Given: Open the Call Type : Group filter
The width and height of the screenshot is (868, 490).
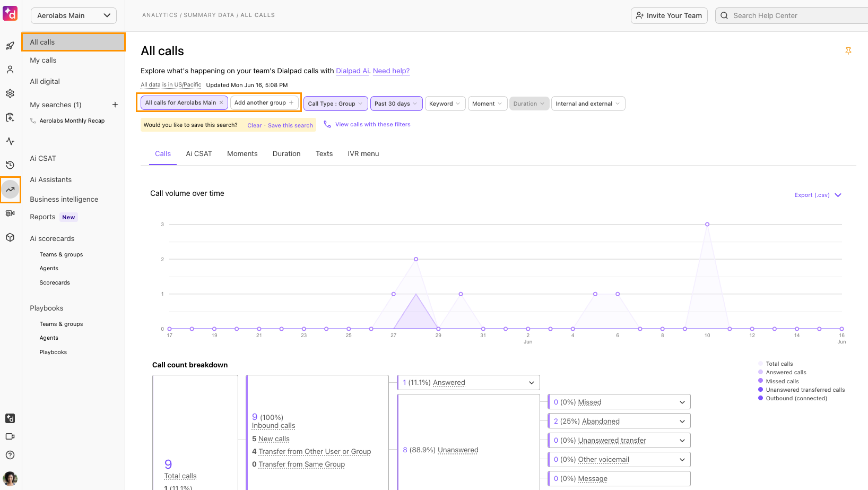Looking at the screenshot, I should click(335, 104).
